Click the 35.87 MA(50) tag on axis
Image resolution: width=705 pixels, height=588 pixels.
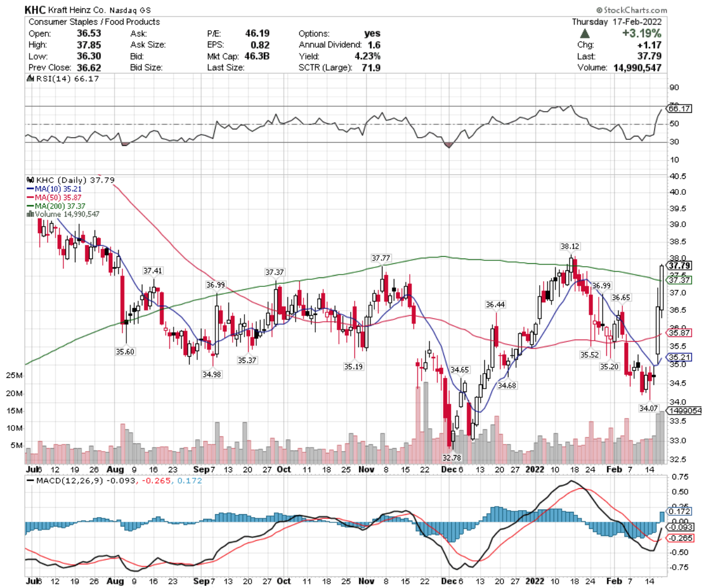pyautogui.click(x=679, y=332)
